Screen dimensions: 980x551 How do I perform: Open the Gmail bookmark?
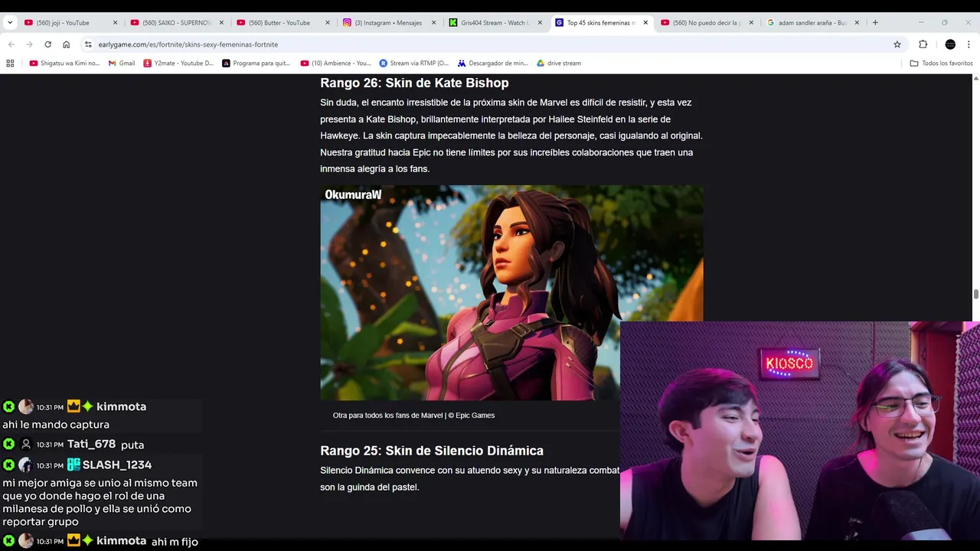click(122, 64)
